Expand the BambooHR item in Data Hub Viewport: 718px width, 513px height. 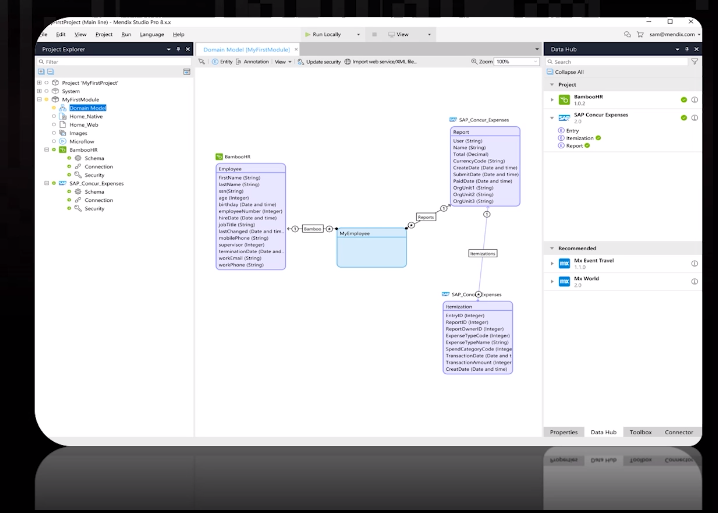point(552,100)
